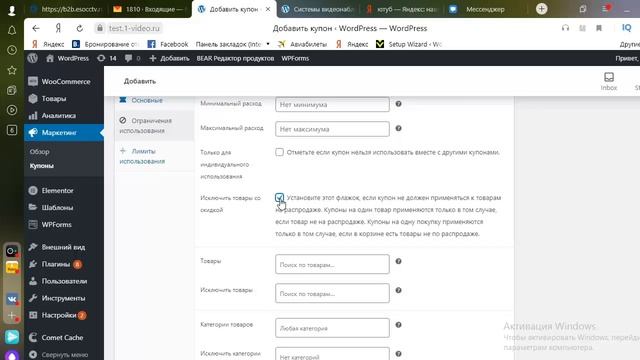Open Инструменты menu item

(x=64, y=298)
